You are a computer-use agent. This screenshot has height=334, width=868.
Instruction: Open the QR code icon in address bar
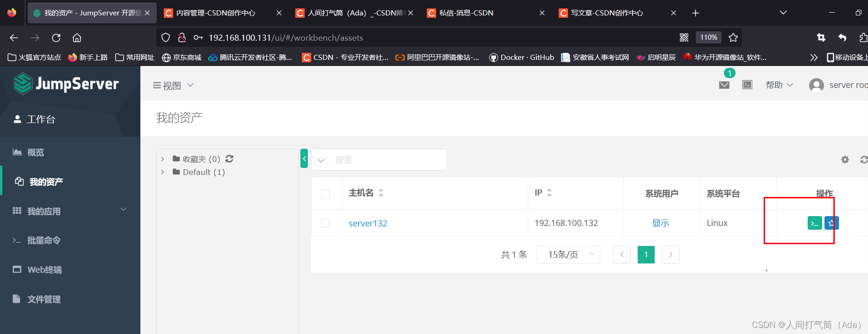click(x=684, y=37)
